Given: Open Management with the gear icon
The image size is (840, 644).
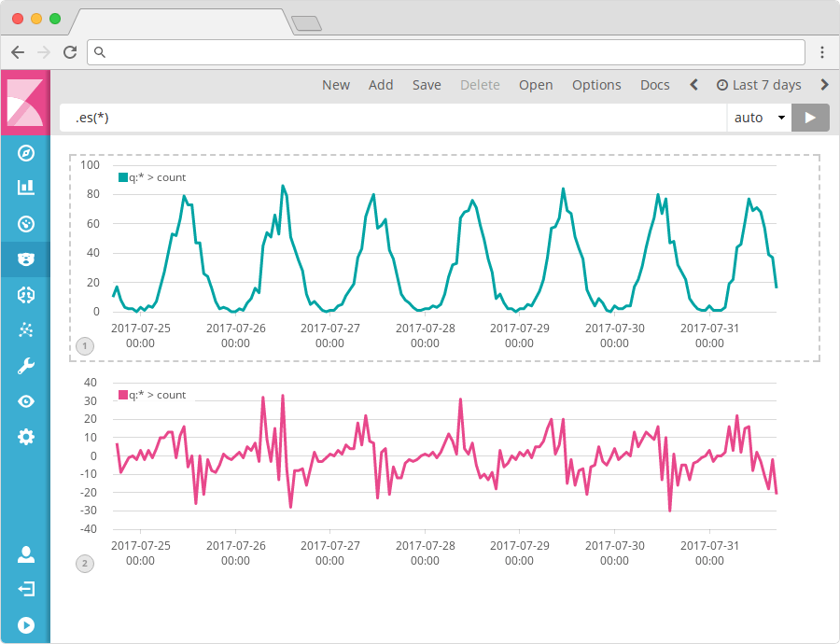Looking at the screenshot, I should tap(25, 436).
